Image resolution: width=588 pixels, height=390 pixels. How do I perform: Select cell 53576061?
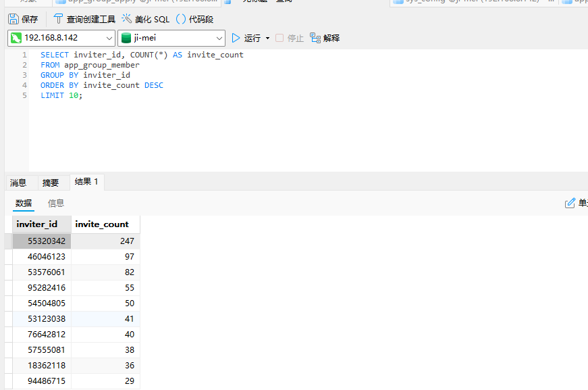coord(42,272)
